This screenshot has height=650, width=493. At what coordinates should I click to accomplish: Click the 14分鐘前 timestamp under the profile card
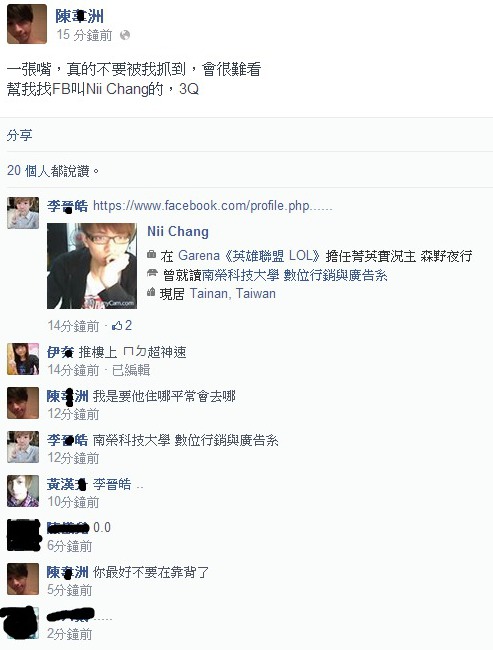tap(73, 326)
